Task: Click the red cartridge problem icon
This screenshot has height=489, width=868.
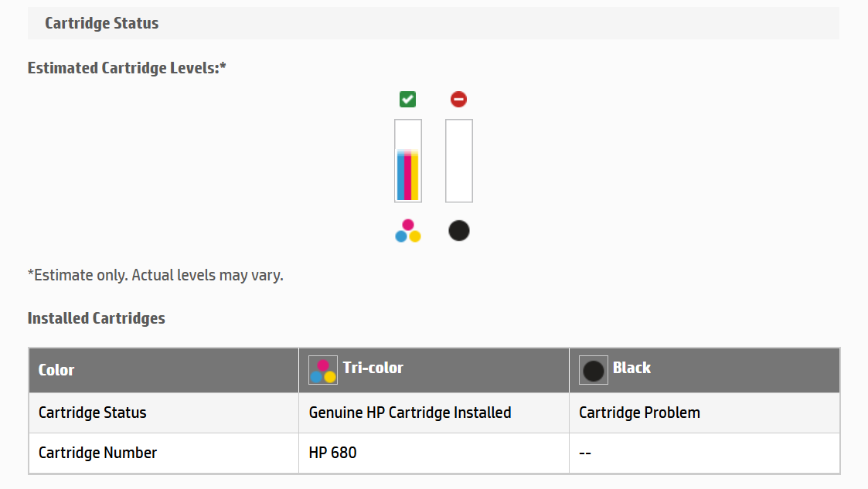Action: pos(458,99)
